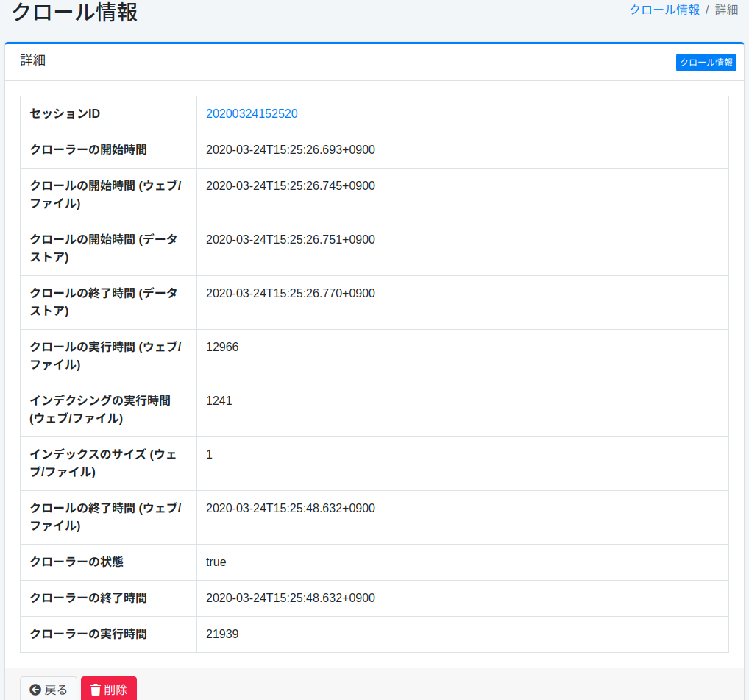Click the クローラーの状態 value true
Image resolution: width=749 pixels, height=700 pixels.
[x=216, y=562]
